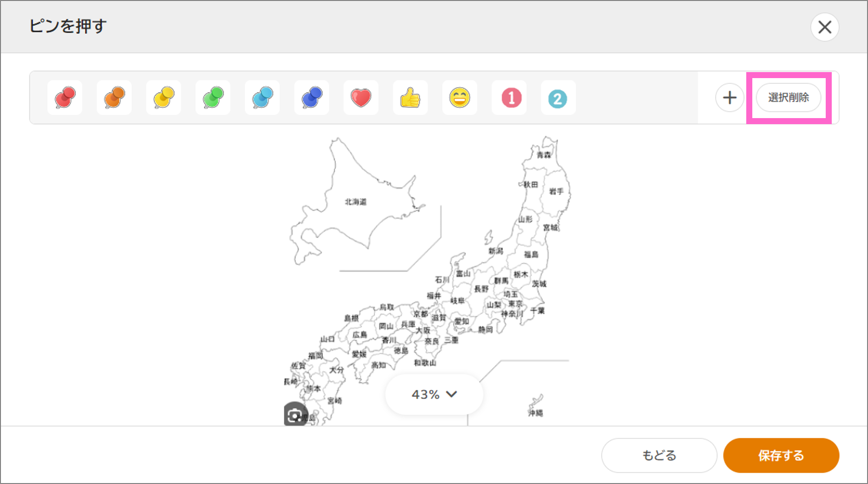Select the light blue pushpin marker

pyautogui.click(x=262, y=98)
